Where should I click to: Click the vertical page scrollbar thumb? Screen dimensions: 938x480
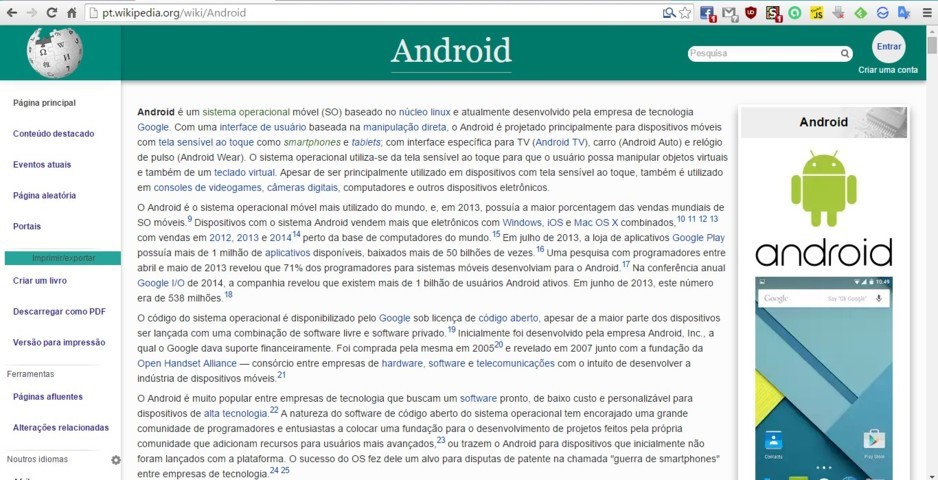(931, 45)
